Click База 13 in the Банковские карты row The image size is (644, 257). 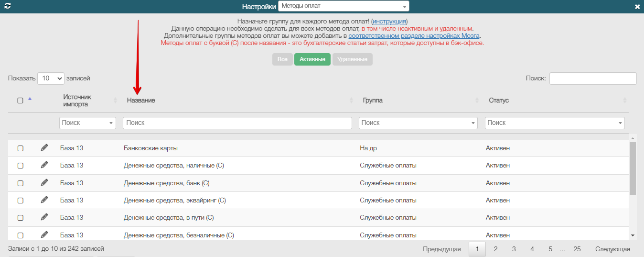(72, 148)
